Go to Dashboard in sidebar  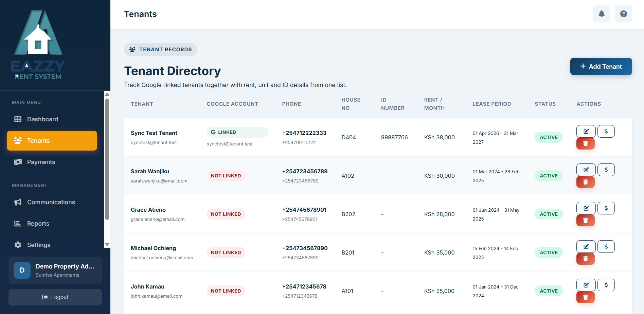[x=52, y=119]
